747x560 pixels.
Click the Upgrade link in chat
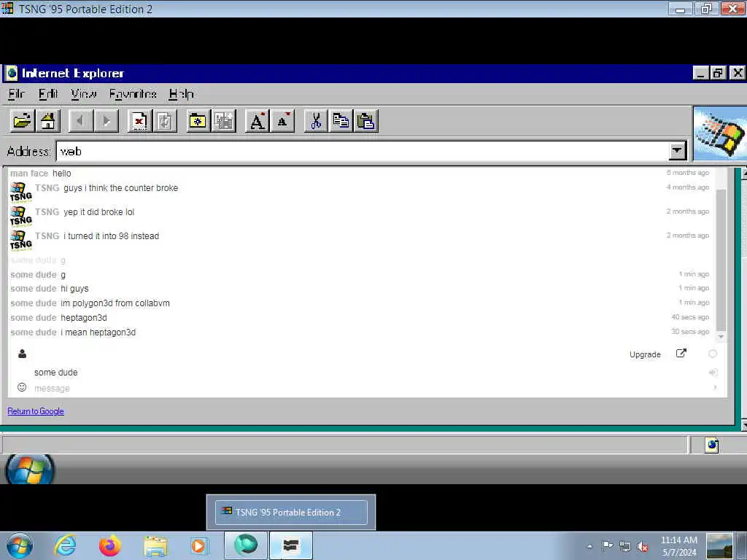click(x=645, y=354)
